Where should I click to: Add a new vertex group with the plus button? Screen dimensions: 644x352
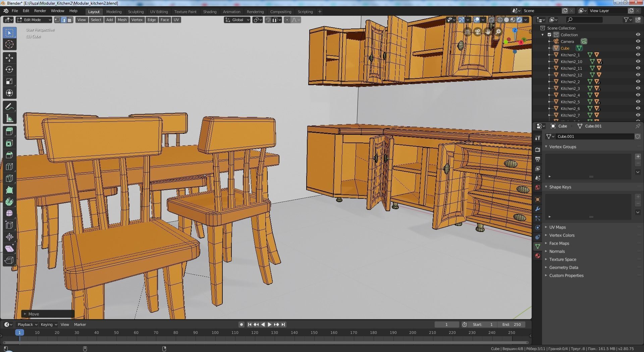(x=638, y=156)
